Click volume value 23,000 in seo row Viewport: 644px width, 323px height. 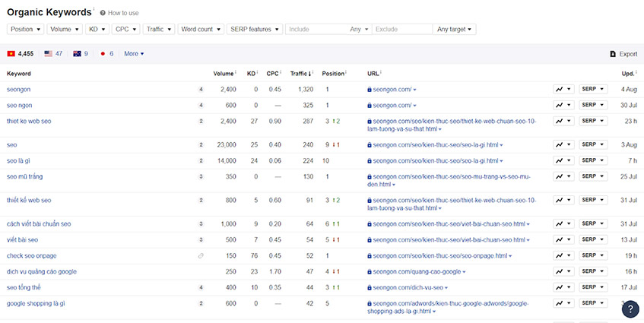[227, 145]
